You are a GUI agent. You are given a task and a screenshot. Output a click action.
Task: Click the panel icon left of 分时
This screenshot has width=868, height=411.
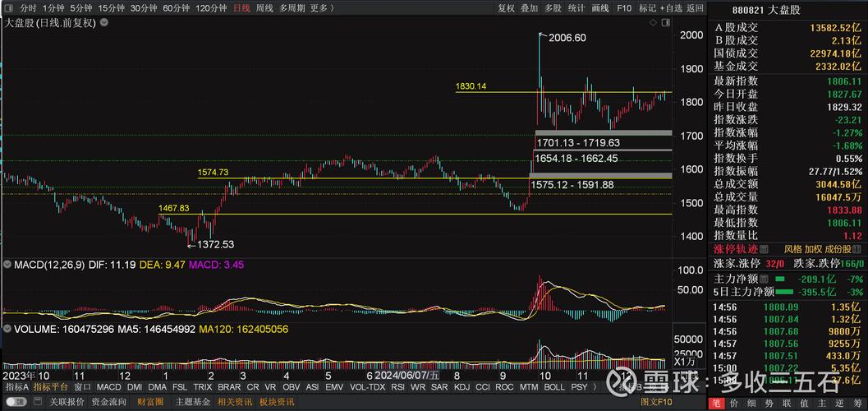point(8,8)
